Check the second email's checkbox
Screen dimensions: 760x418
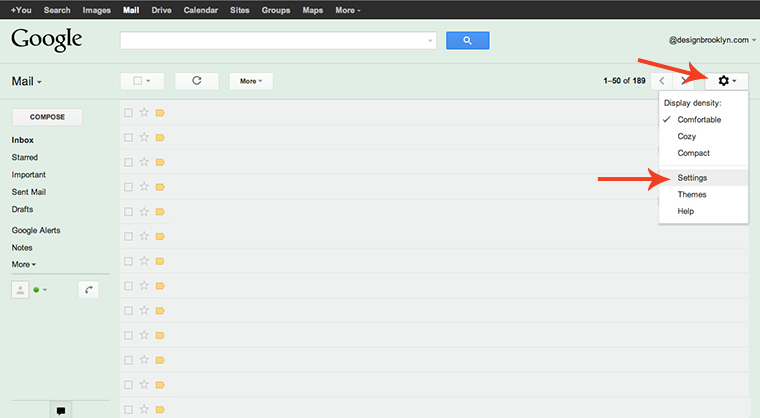128,138
